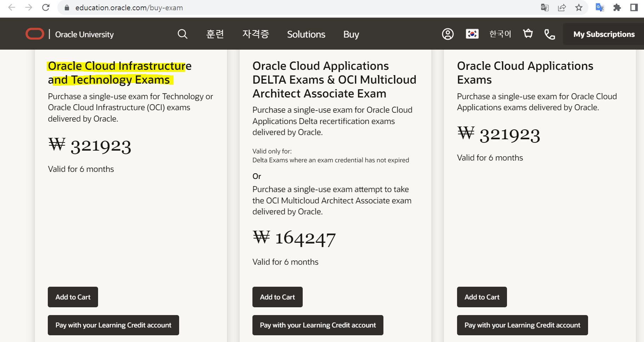This screenshot has height=342, width=644.
Task: Add Oracle Cloud Applications Exams to cart
Action: coord(482,297)
